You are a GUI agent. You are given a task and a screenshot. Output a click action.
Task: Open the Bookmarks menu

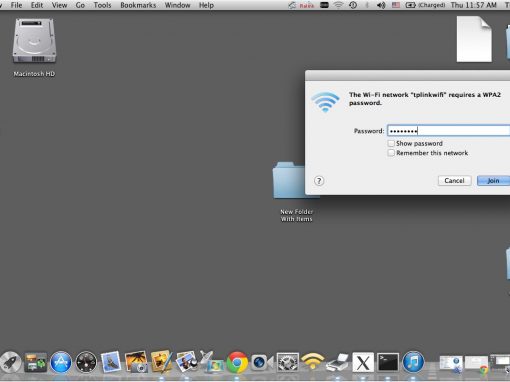(138, 5)
